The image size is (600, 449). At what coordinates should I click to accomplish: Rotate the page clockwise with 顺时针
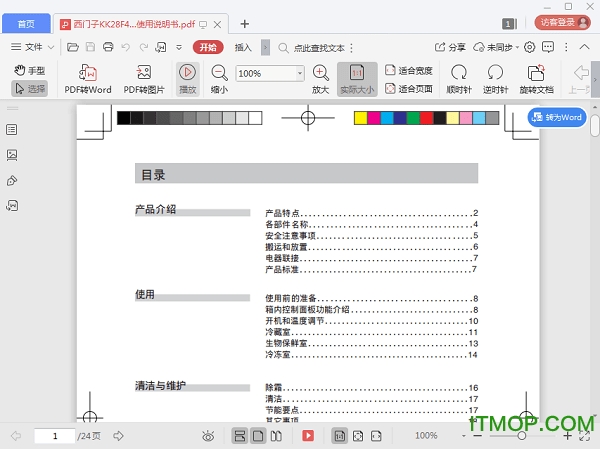click(x=459, y=72)
